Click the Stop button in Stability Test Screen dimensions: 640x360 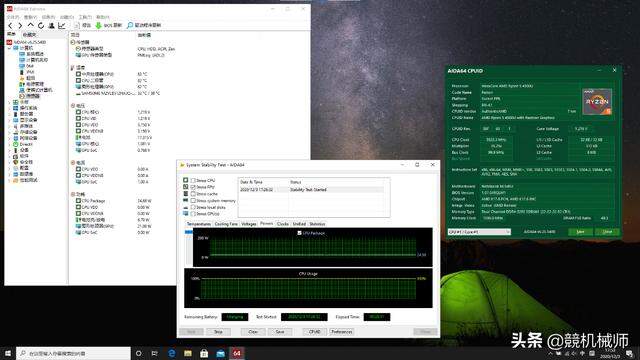click(218, 331)
